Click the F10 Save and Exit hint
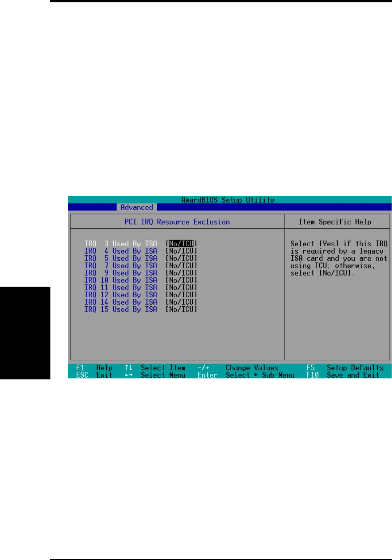The width and height of the screenshot is (392, 560). 343,375
